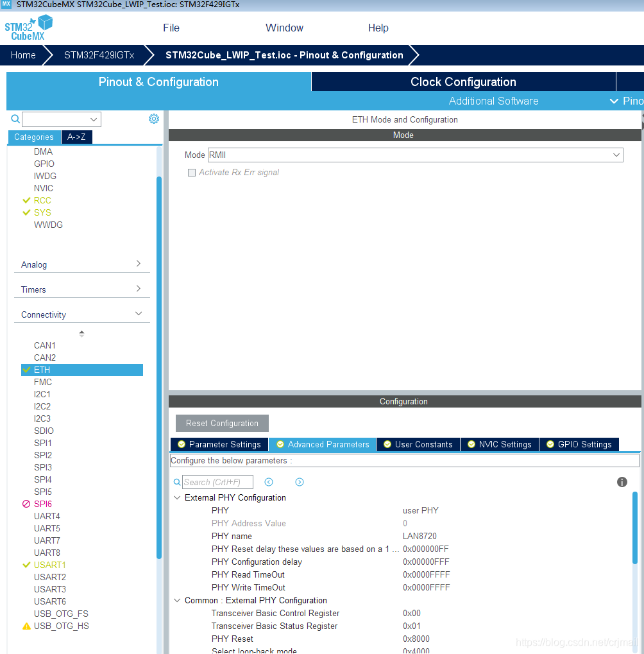The image size is (644, 654).
Task: Click the USB_OTG_HS warning icon
Action: point(26,626)
